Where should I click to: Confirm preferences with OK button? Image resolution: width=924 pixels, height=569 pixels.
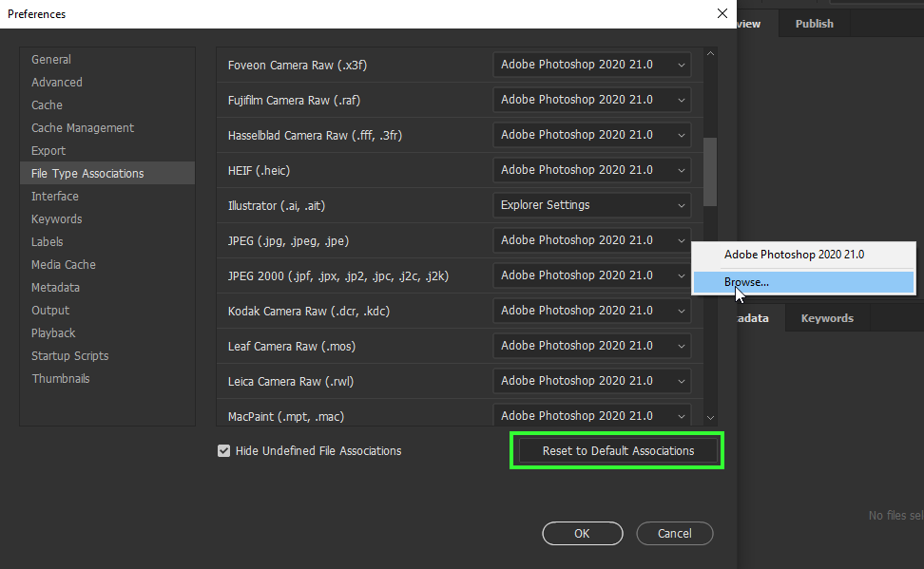point(582,534)
